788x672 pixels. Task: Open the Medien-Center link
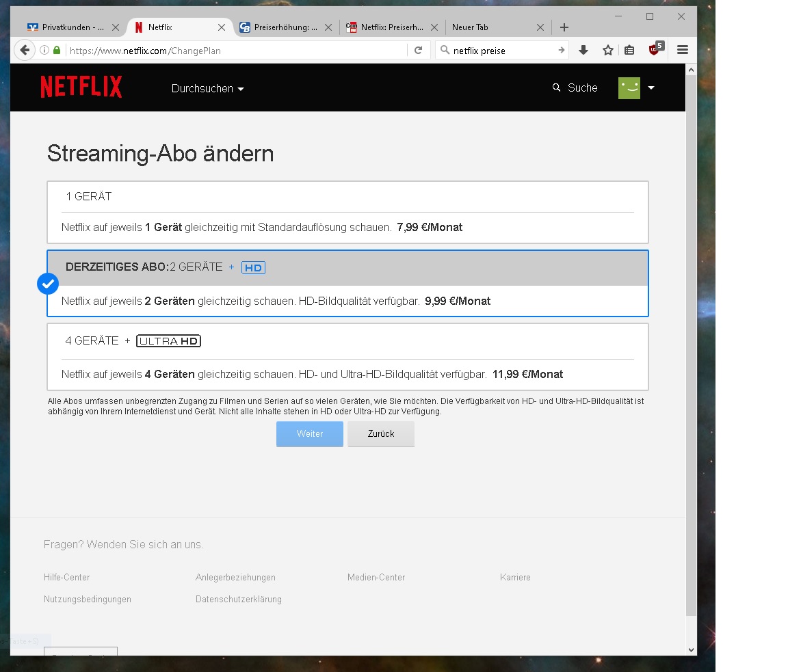(376, 577)
